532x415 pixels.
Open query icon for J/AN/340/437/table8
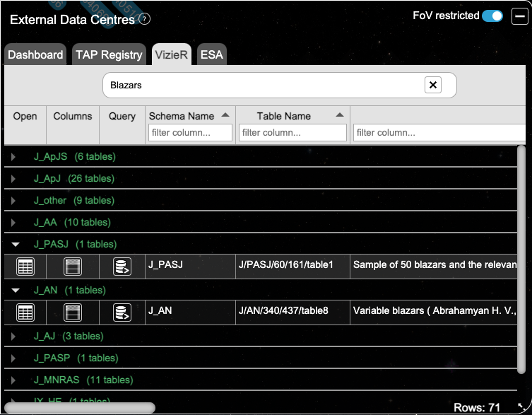pos(122,312)
